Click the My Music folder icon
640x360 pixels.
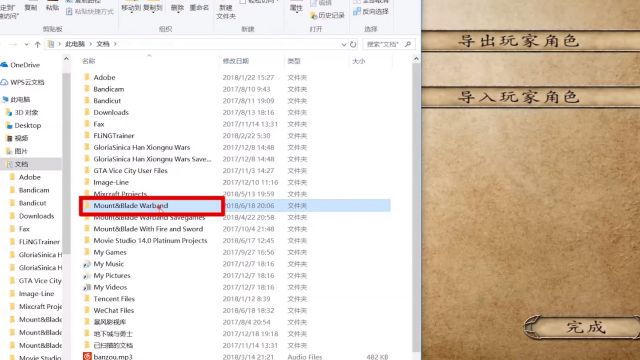[87, 264]
